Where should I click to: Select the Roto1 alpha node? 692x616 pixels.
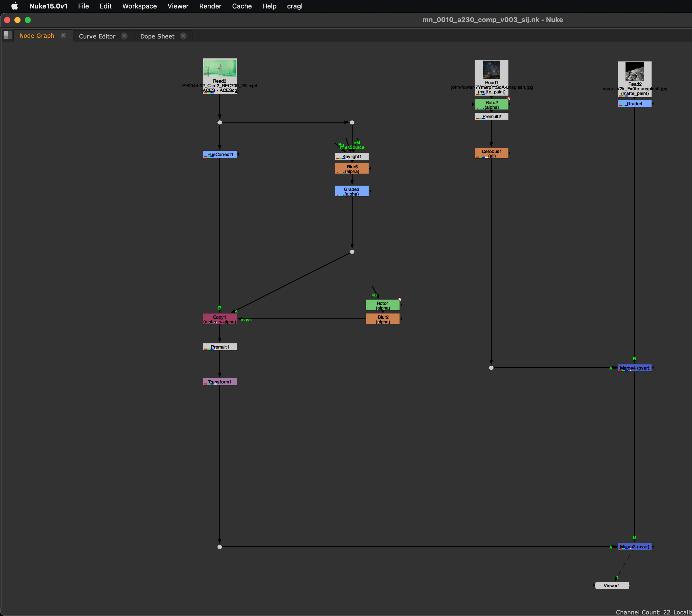click(x=382, y=305)
